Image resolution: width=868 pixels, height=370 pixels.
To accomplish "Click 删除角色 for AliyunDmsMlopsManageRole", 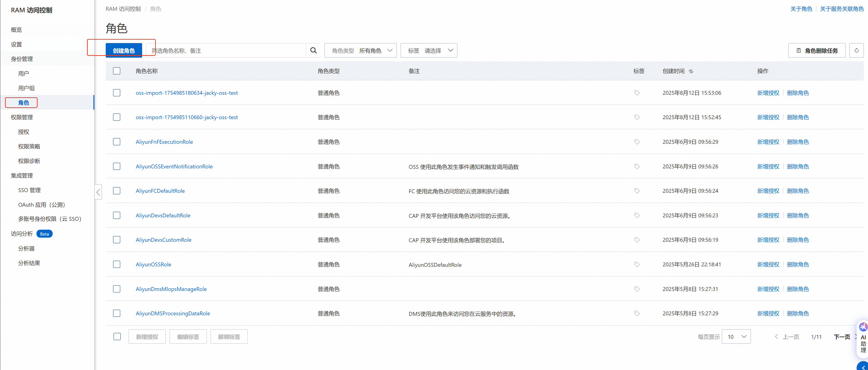I will coord(798,289).
